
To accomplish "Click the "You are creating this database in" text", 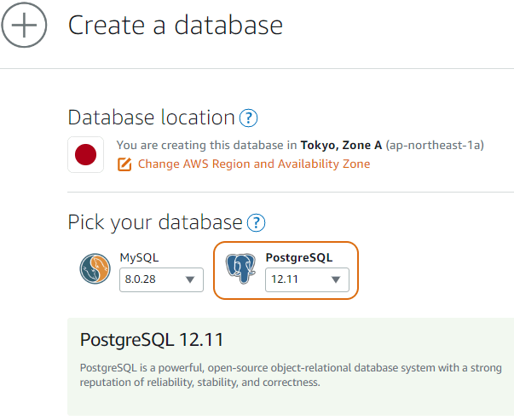I will click(x=206, y=146).
